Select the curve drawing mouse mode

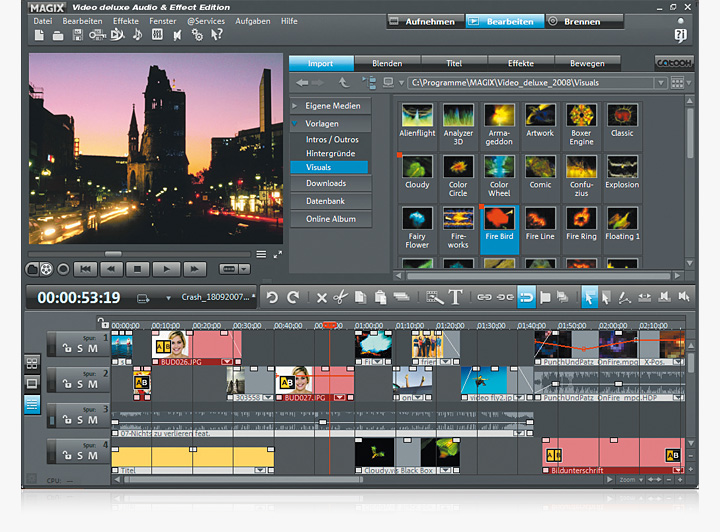624,297
